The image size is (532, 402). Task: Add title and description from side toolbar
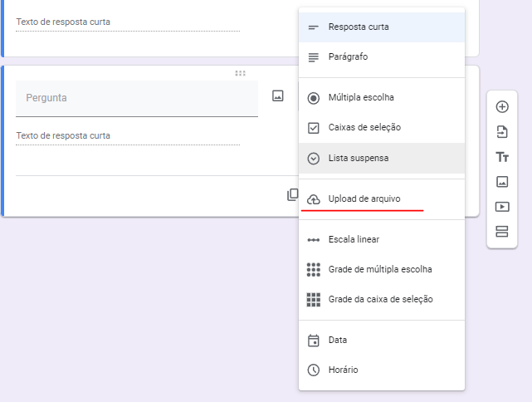pyautogui.click(x=502, y=157)
